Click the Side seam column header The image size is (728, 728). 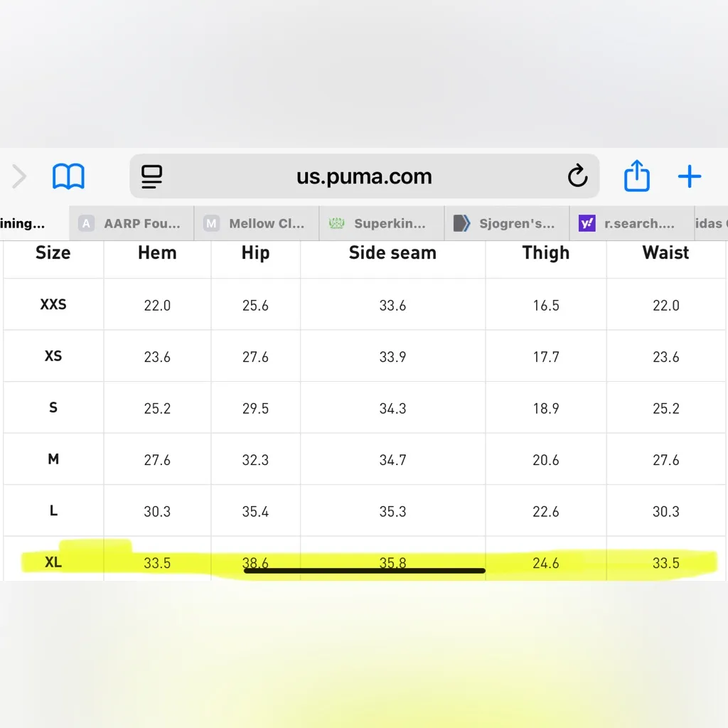pyautogui.click(x=392, y=253)
